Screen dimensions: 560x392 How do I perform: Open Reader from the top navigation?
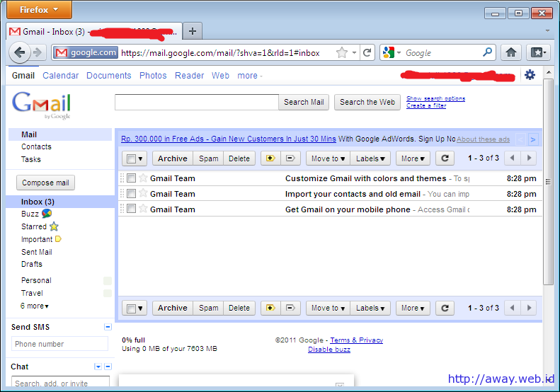click(x=189, y=76)
